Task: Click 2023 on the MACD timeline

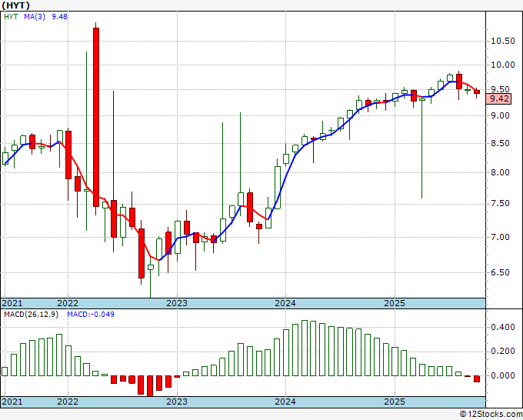Action: [x=177, y=402]
